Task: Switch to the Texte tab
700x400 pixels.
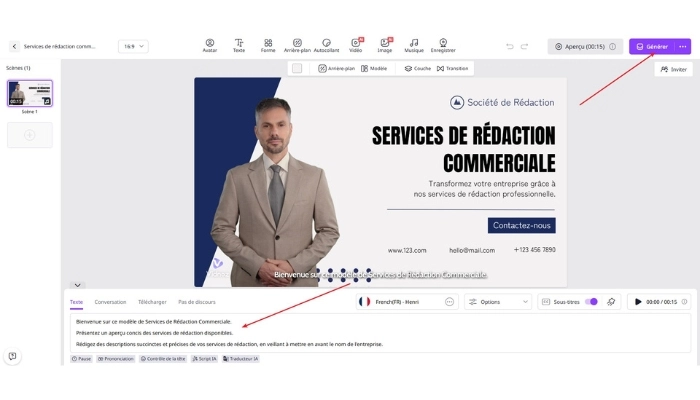Action: pyautogui.click(x=76, y=302)
